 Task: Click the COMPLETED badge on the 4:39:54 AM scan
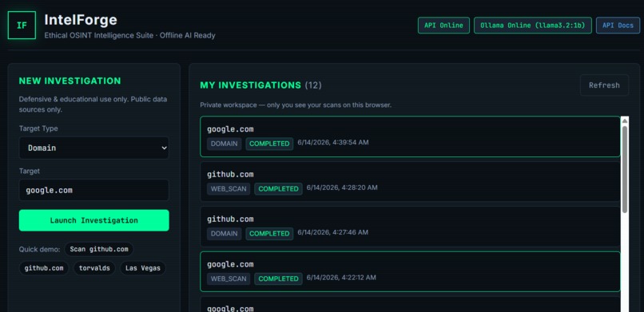[x=269, y=144]
